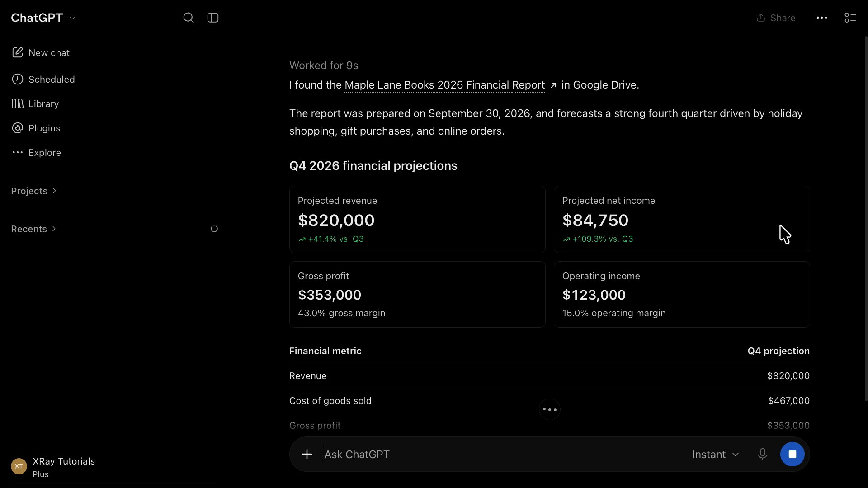This screenshot has width=868, height=488.
Task: Open the search chats icon
Action: [189, 18]
